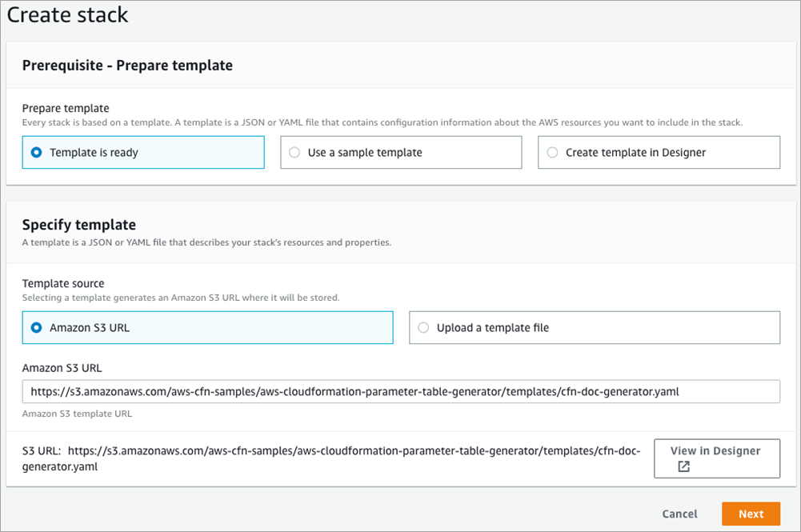Click the "Create stack" page title
This screenshot has width=801, height=532.
point(67,14)
